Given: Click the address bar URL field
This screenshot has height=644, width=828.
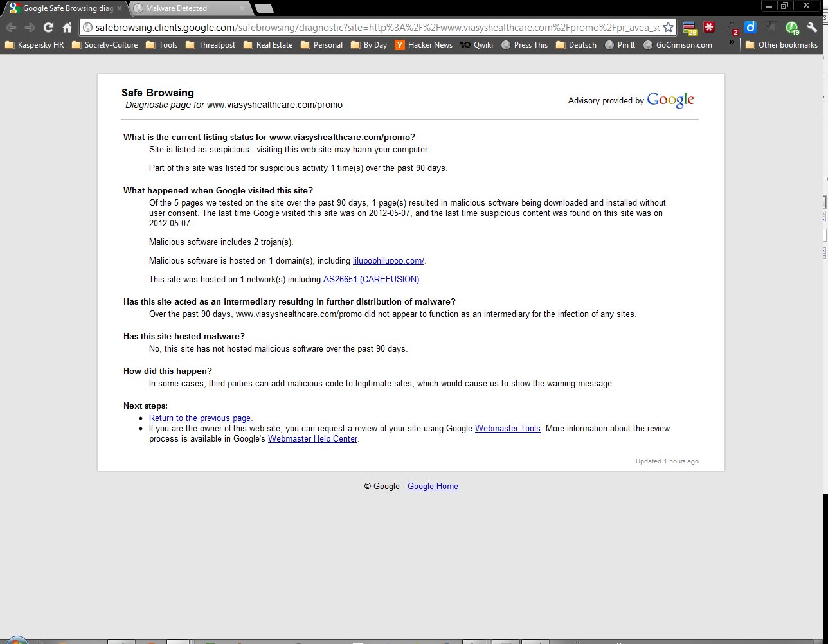Looking at the screenshot, I should (377, 28).
